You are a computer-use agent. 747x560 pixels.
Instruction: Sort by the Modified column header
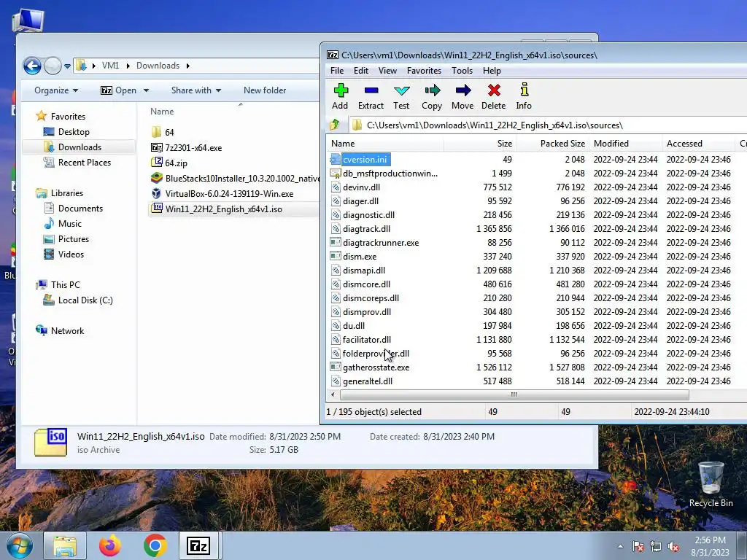coord(625,144)
